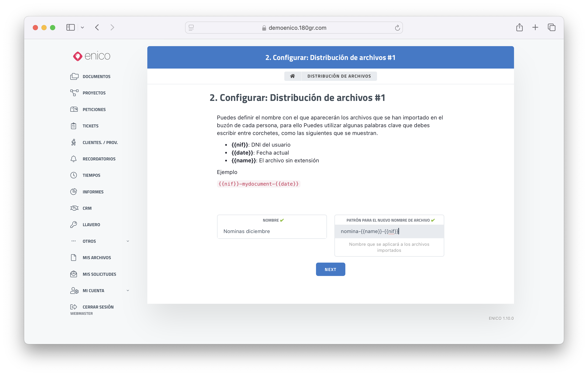This screenshot has height=376, width=588.
Task: Click the Nombre input field
Action: tap(272, 231)
